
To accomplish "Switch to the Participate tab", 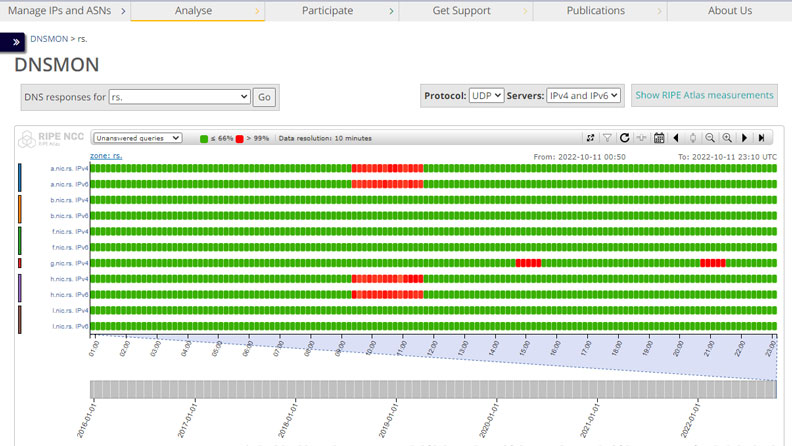I will click(328, 11).
